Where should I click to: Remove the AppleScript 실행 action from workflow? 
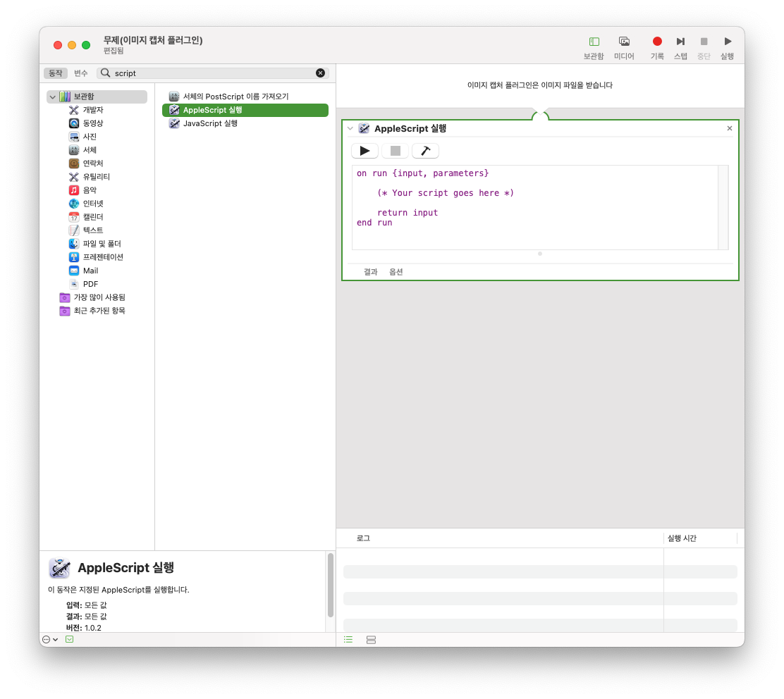pyautogui.click(x=730, y=128)
